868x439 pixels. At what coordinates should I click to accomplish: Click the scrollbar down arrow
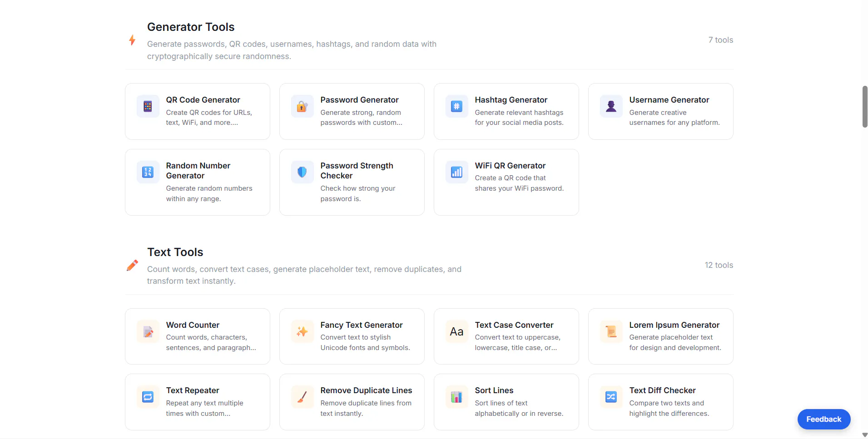[865, 435]
